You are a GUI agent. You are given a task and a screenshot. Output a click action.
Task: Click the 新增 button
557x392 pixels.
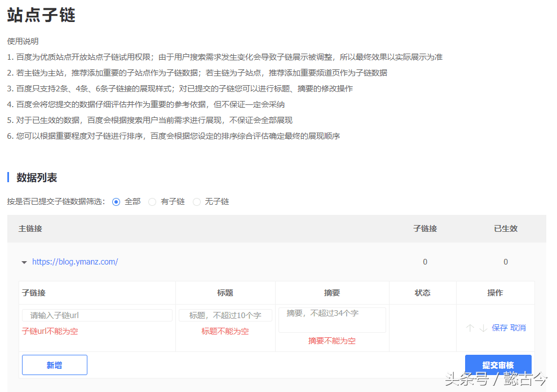pyautogui.click(x=55, y=364)
